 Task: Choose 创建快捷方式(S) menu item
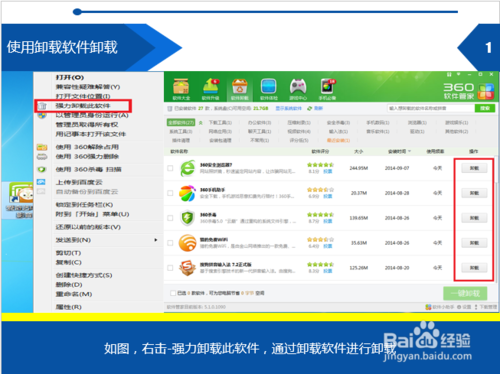tap(84, 275)
